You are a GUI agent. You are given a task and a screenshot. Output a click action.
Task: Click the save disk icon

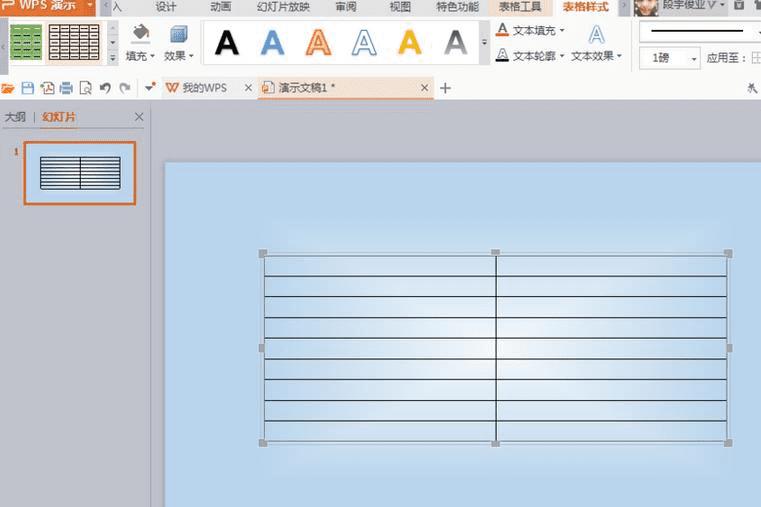click(28, 88)
